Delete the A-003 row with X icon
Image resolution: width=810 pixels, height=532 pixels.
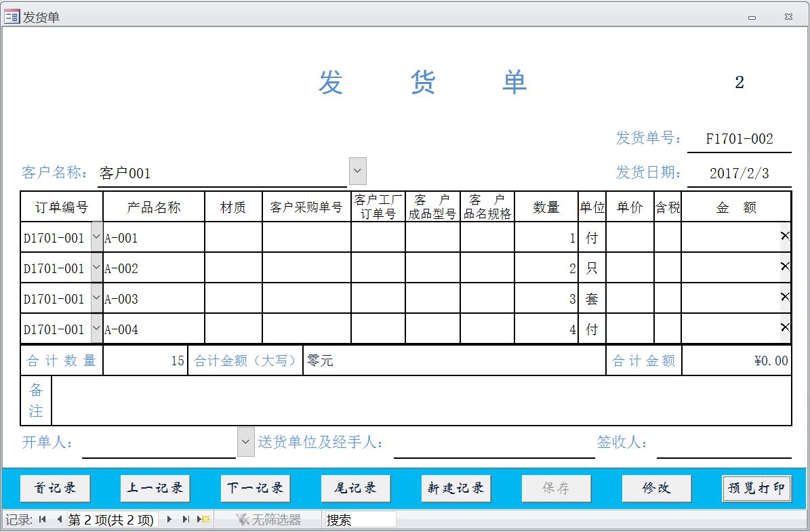tap(785, 298)
